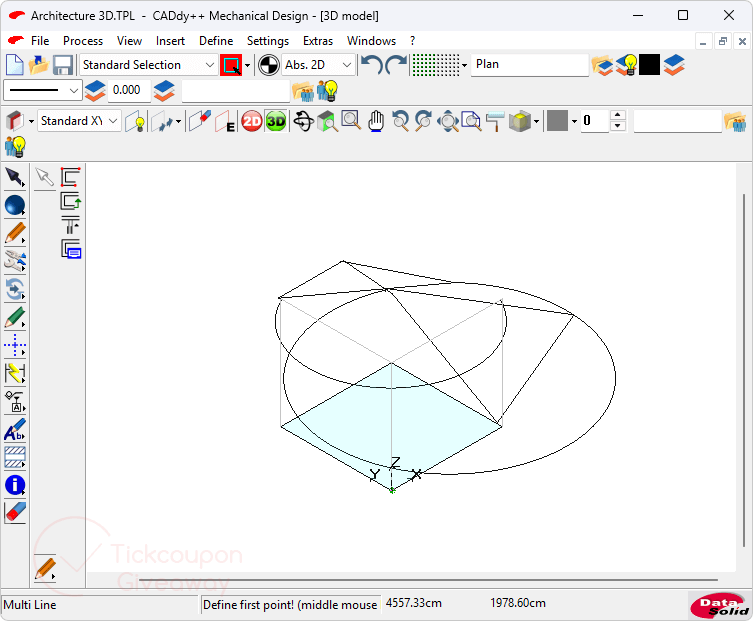Open the Insert menu
Viewport: 753px width, 621px height.
tap(170, 41)
